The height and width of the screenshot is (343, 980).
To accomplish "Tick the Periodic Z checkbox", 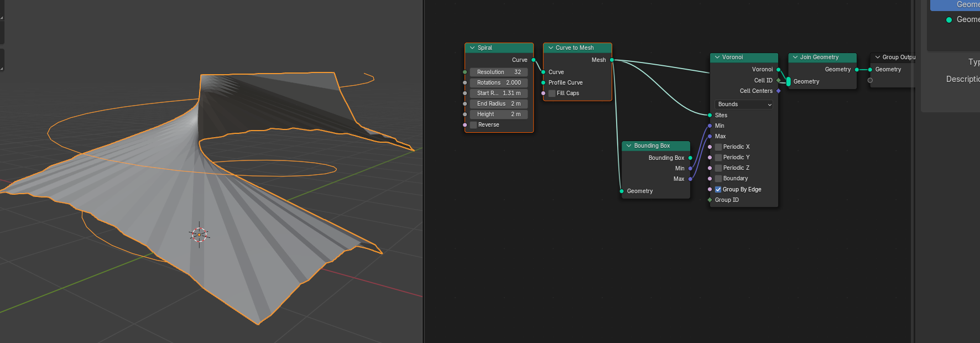I will 718,168.
